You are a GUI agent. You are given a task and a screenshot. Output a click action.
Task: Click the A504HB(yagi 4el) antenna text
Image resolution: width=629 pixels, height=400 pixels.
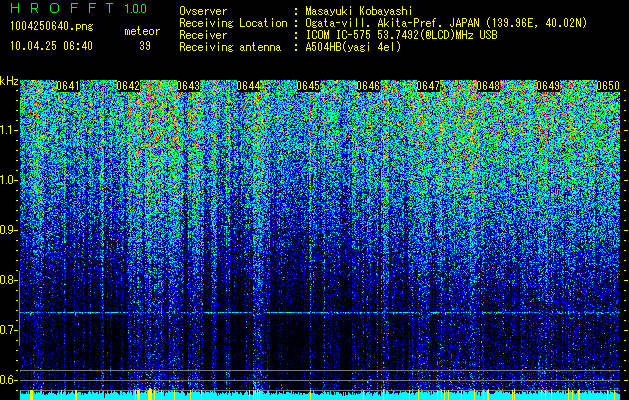tap(353, 47)
